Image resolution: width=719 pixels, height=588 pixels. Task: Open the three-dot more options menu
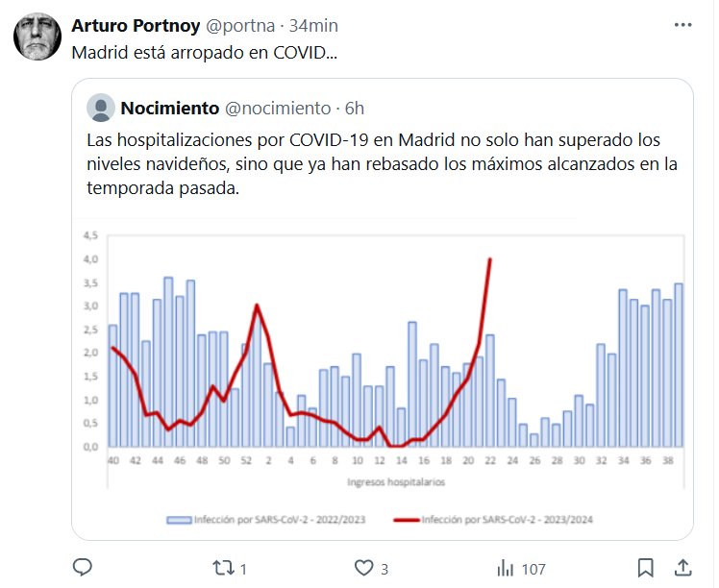click(x=683, y=25)
